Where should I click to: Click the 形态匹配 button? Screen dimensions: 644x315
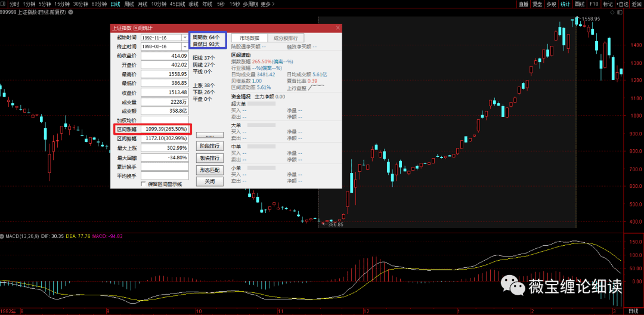(x=210, y=169)
